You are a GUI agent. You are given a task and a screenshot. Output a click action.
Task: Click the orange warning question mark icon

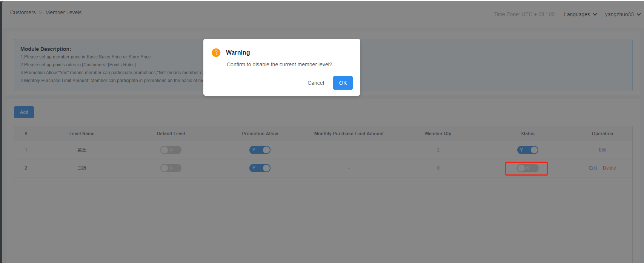point(216,53)
